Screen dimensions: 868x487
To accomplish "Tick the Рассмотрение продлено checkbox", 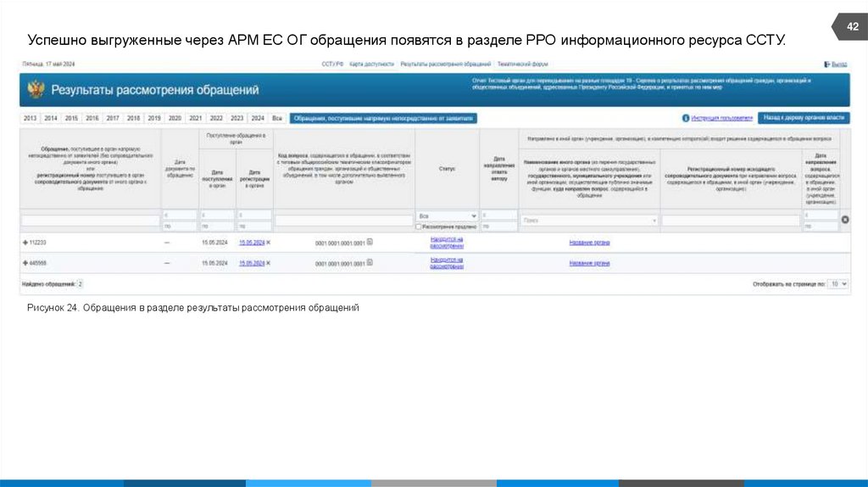I will coord(419,227).
